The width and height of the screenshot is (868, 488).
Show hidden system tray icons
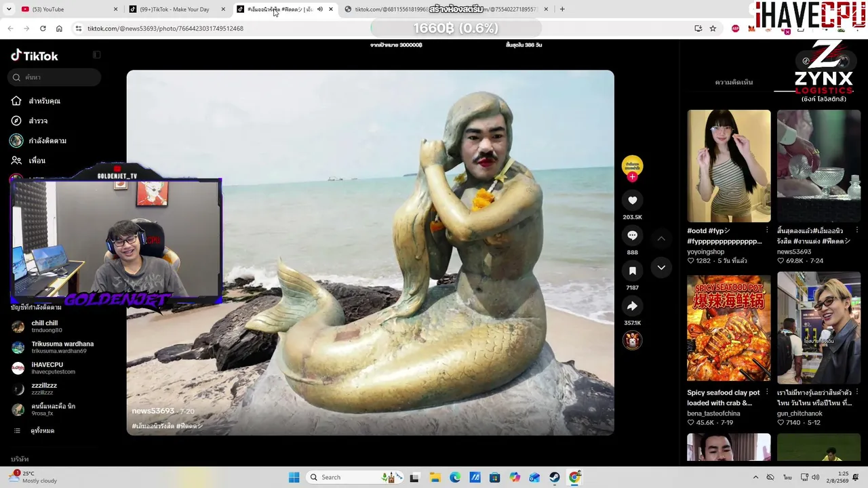point(755,477)
